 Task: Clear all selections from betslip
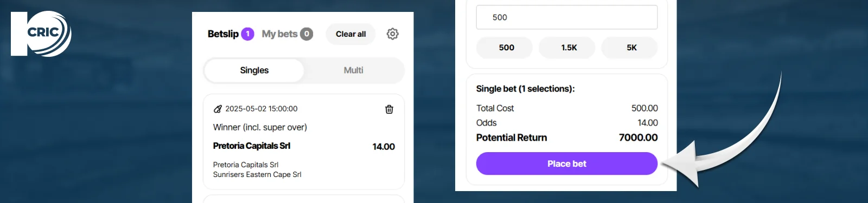[350, 34]
